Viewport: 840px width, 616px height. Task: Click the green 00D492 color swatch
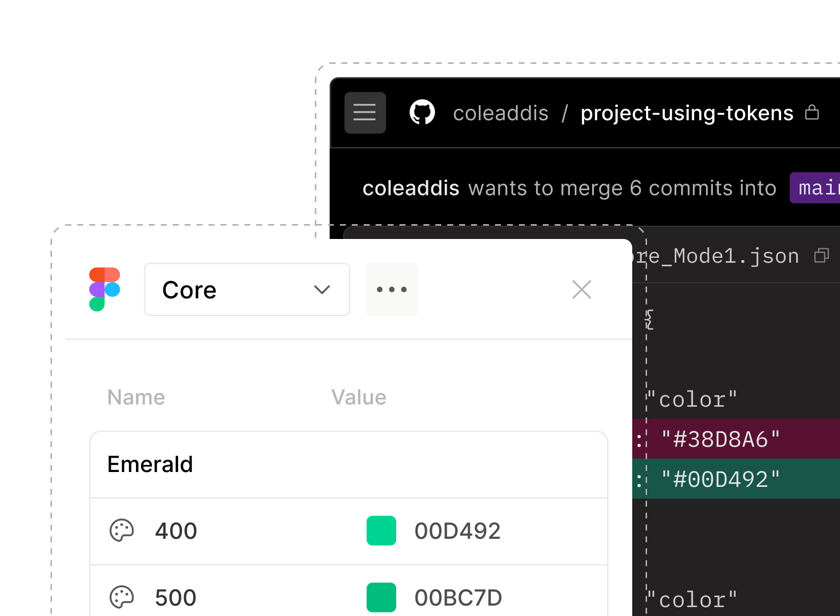(381, 531)
